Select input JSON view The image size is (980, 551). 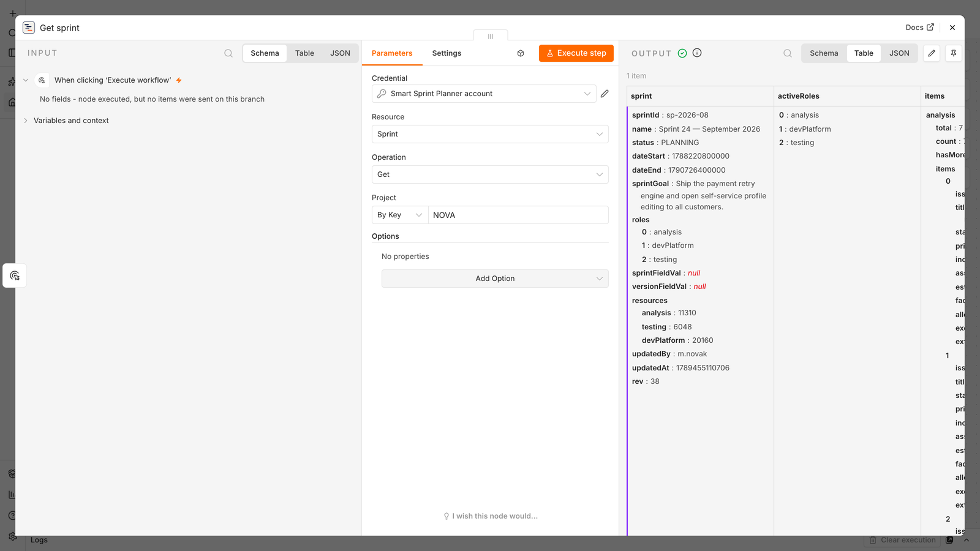click(340, 53)
